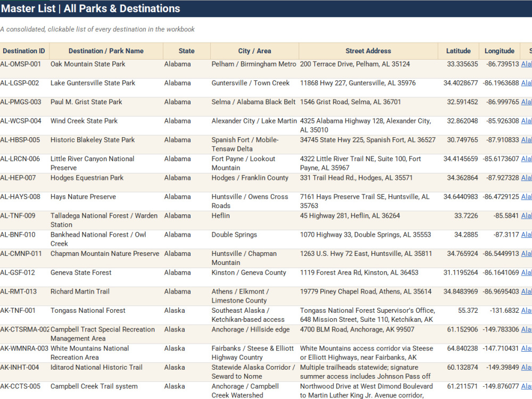Open the link in the Oak Mountain row
532x399 pixels.
click(x=526, y=64)
